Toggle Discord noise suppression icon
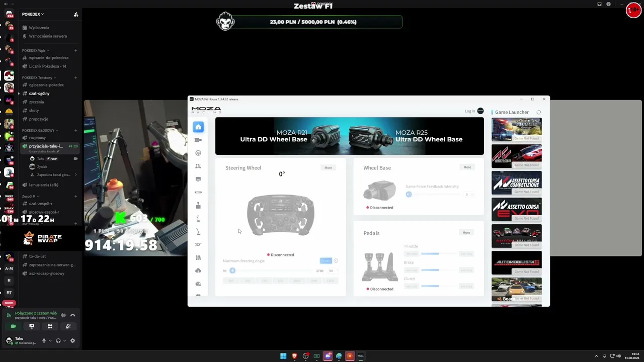The image size is (644, 362). (x=63, y=316)
